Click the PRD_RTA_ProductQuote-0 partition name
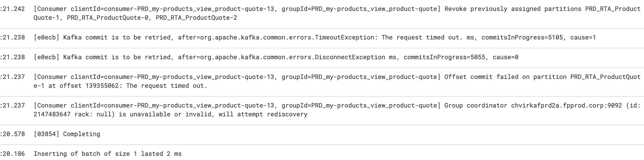 coord(108,18)
